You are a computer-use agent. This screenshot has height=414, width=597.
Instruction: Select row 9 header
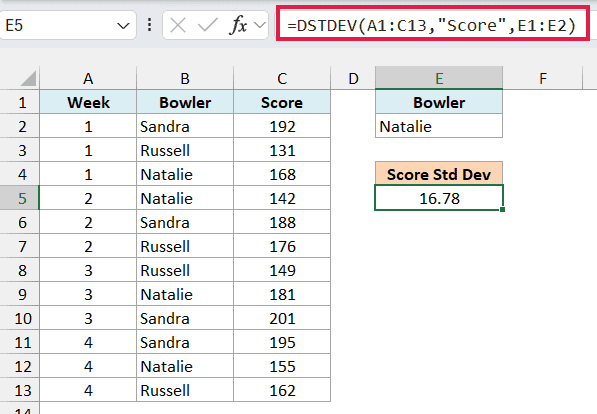(20, 294)
